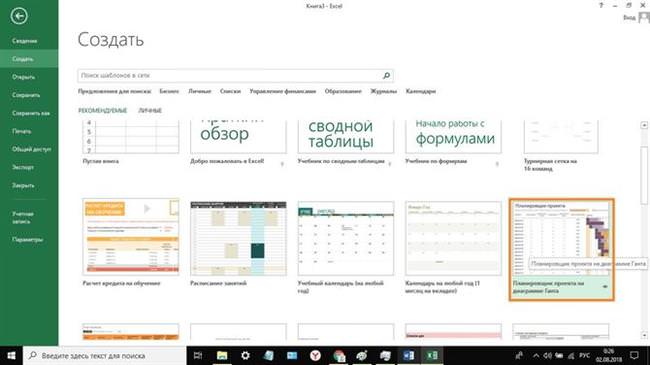Open the Excel taskbar icon
The height and width of the screenshot is (365, 650).
click(x=432, y=355)
